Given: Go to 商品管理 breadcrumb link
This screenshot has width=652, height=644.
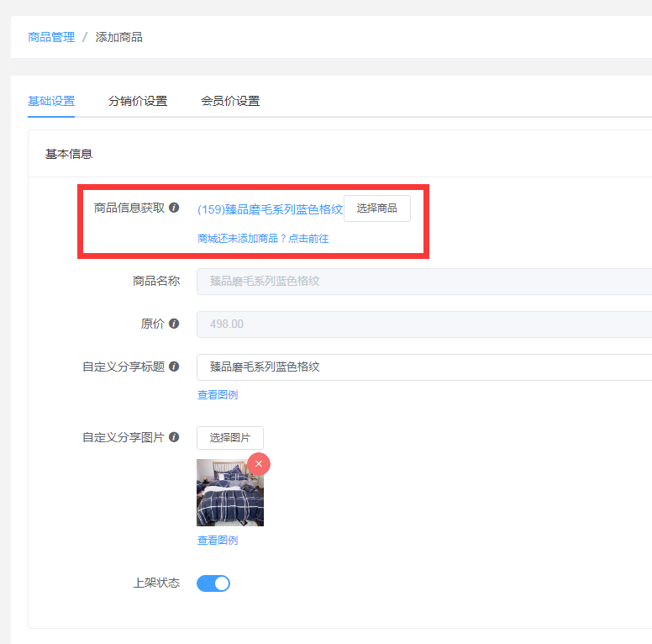Looking at the screenshot, I should tap(51, 38).
